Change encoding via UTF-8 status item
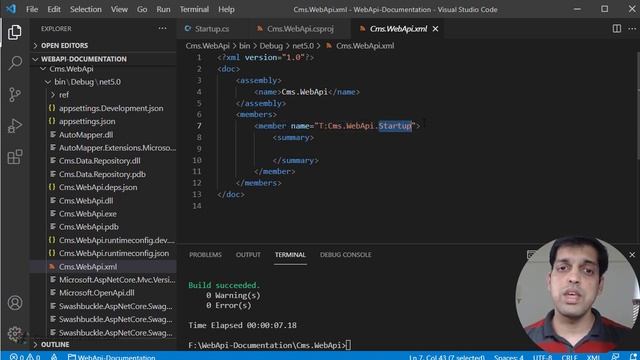The width and height of the screenshot is (640, 360). pos(542,357)
